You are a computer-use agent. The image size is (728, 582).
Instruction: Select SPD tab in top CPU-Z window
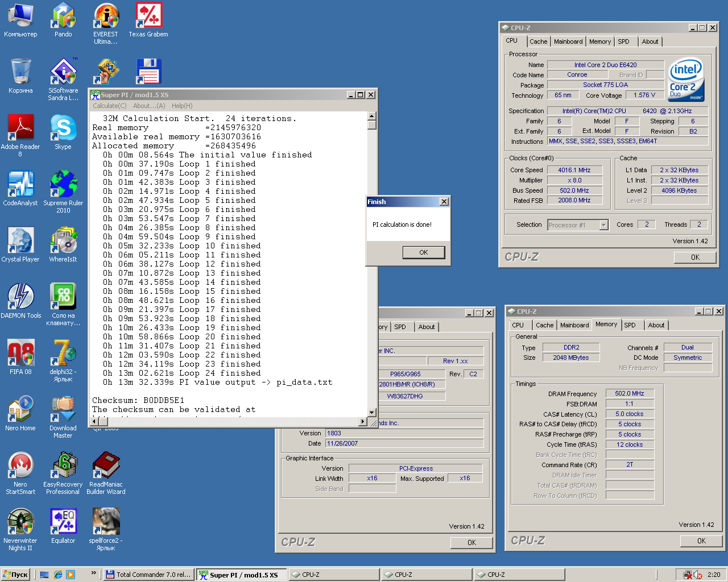pyautogui.click(x=624, y=41)
